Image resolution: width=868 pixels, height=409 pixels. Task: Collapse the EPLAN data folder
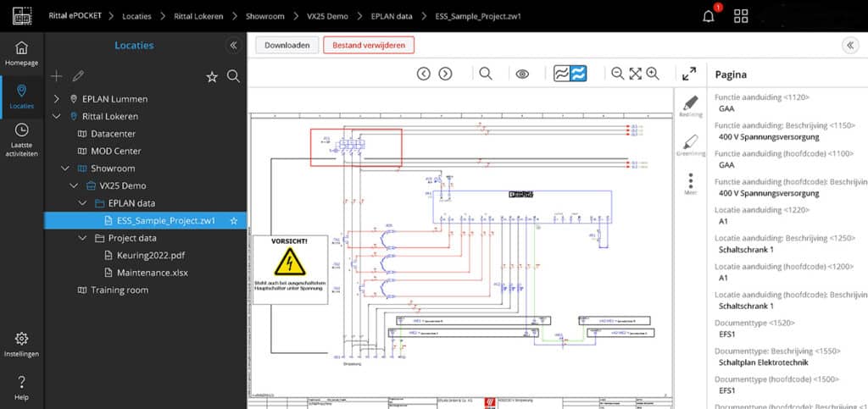[x=82, y=203]
